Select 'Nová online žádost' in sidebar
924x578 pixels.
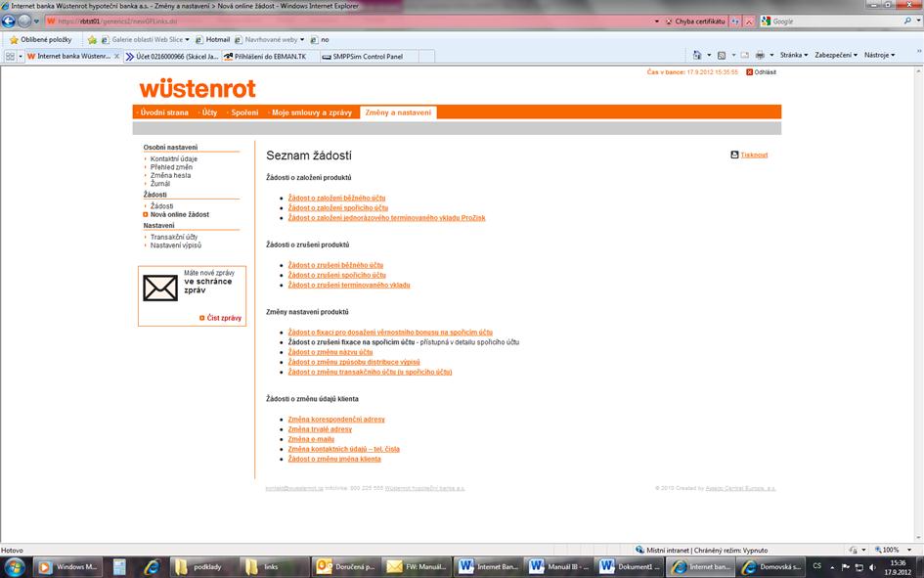click(180, 214)
